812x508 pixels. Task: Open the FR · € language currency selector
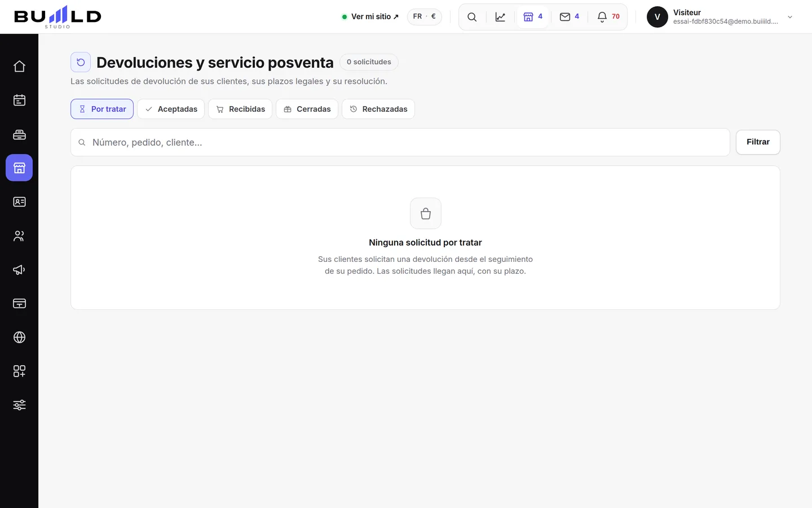[425, 16]
